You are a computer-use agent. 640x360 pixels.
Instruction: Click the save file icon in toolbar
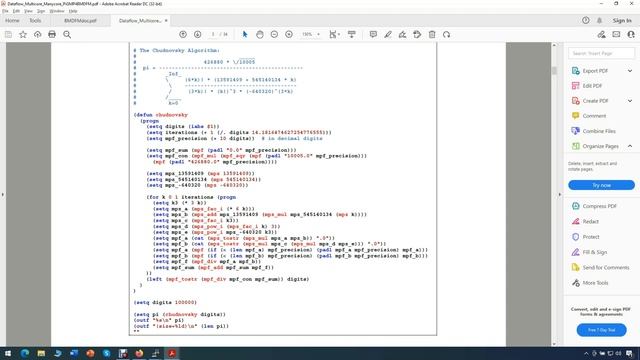point(8,35)
